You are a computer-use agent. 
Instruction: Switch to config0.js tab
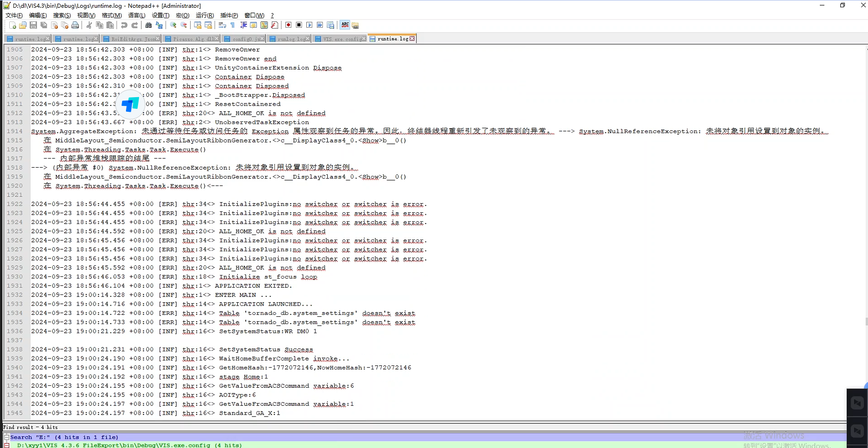[x=244, y=39]
